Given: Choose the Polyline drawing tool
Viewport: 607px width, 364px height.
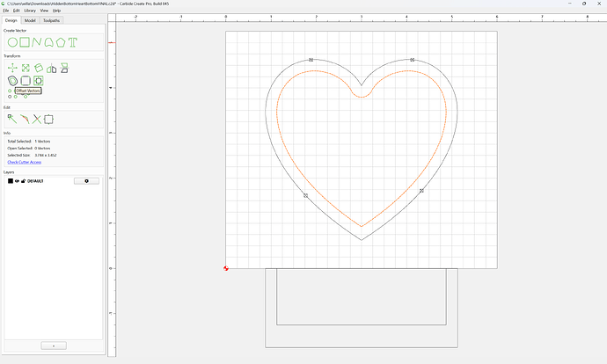Looking at the screenshot, I should click(x=37, y=42).
